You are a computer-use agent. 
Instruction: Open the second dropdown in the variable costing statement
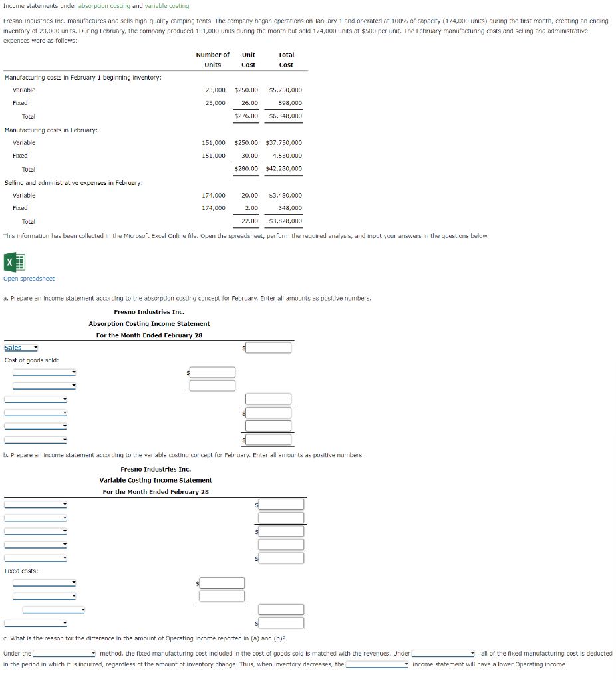pos(35,517)
